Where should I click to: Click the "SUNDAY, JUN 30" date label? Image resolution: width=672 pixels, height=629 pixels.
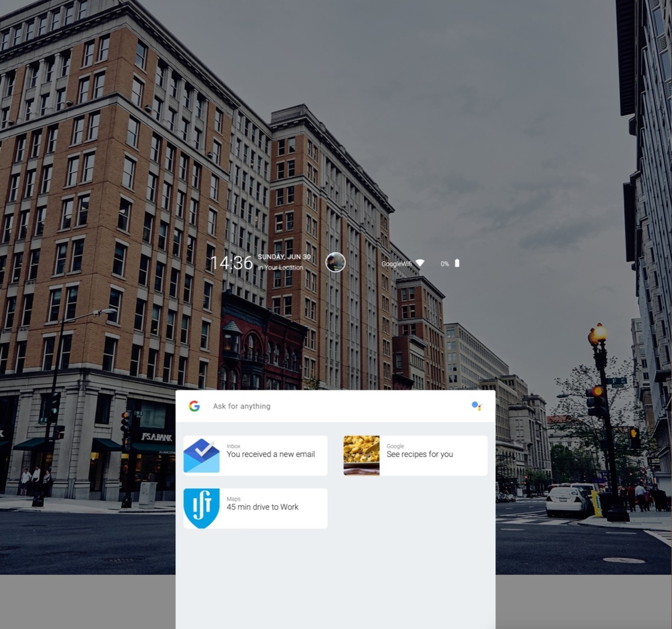[x=284, y=257]
